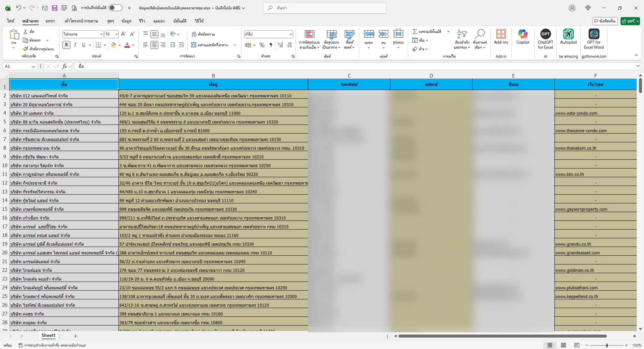
Task: Switch to Page Break Preview view
Action: click(577, 345)
